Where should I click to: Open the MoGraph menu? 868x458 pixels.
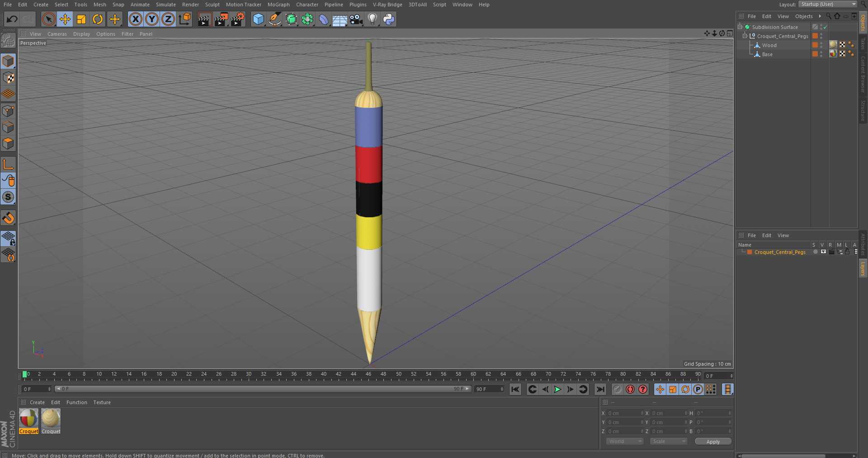point(278,5)
